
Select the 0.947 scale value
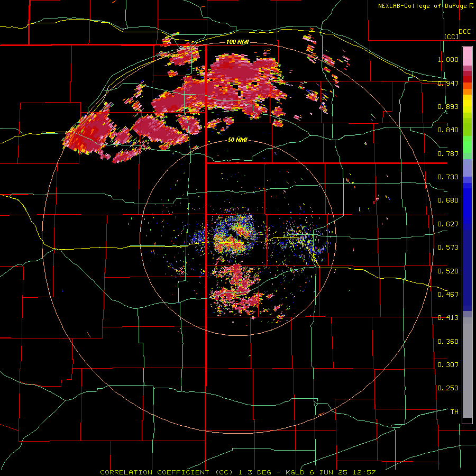pyautogui.click(x=448, y=83)
